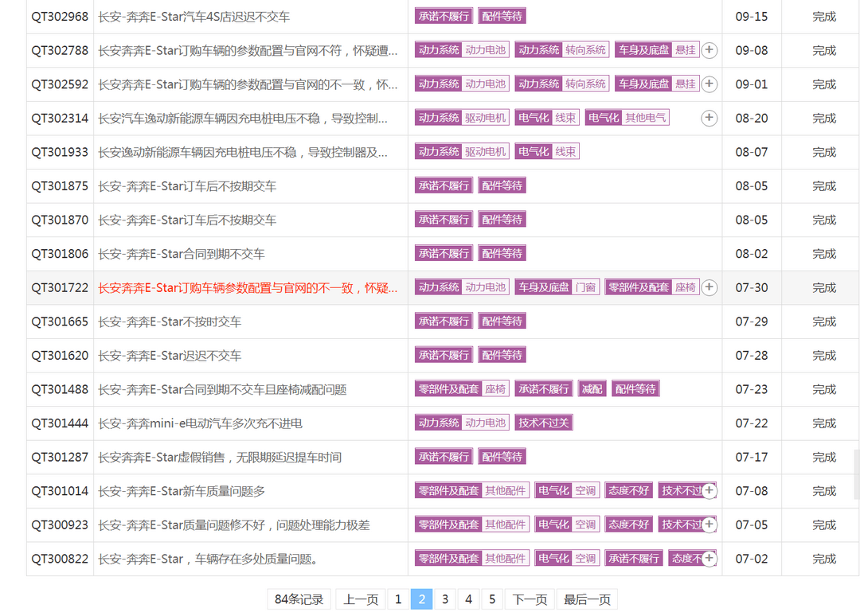Screen dimensions: 860x616
Task: Click plus icon in row QT302314
Action: (x=709, y=118)
